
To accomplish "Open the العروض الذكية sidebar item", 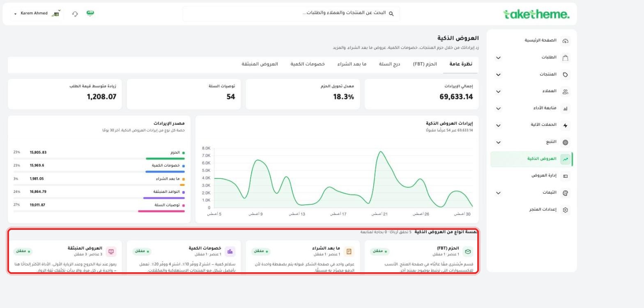I will (531, 159).
